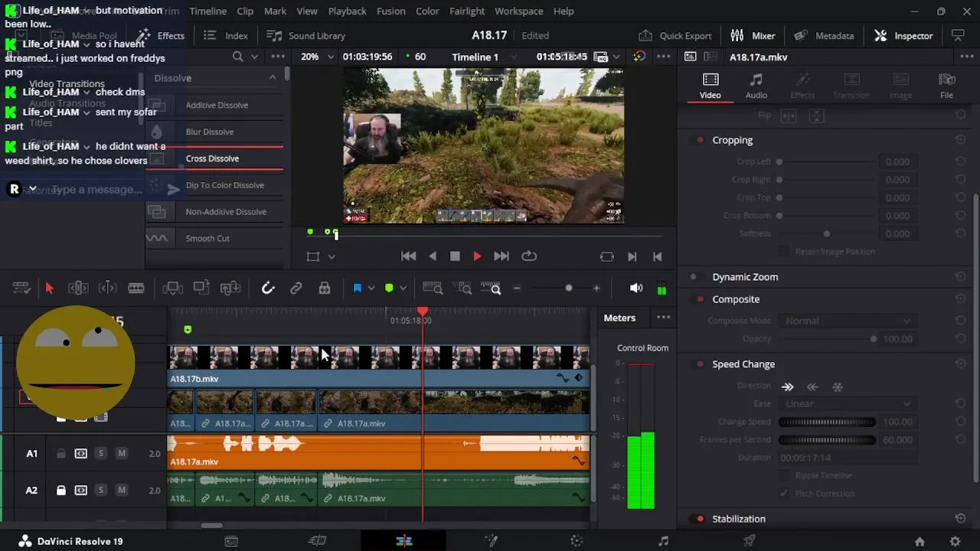Switch to Inspector Audio tab
This screenshot has height=551, width=980.
click(x=756, y=86)
